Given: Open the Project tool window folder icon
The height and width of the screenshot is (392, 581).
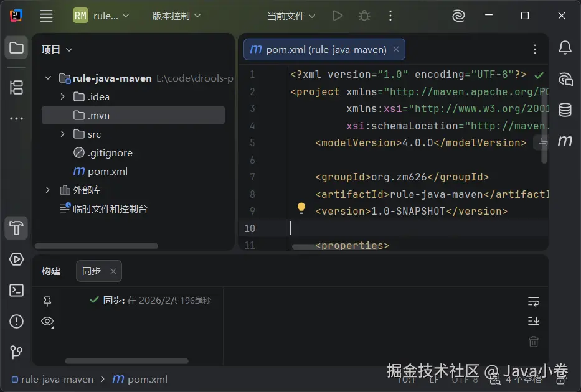Looking at the screenshot, I should 16,48.
